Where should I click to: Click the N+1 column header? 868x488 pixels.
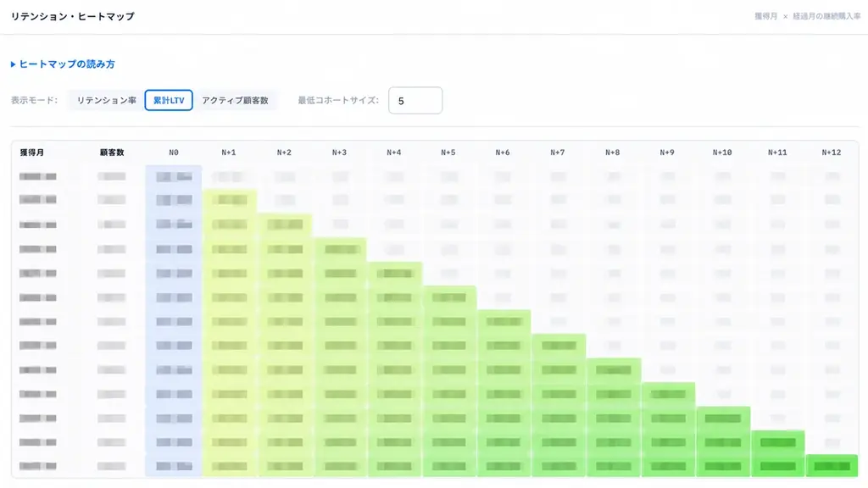[x=229, y=152]
